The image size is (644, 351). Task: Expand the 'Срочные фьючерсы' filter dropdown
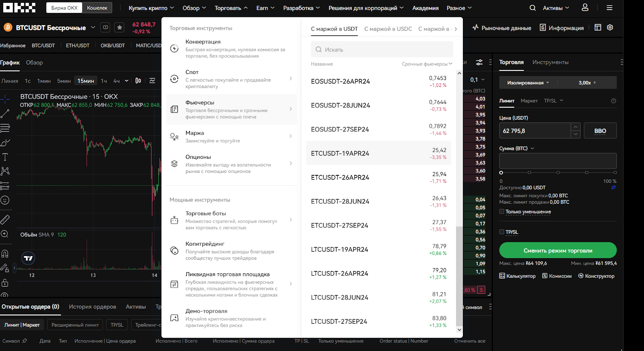tap(427, 64)
